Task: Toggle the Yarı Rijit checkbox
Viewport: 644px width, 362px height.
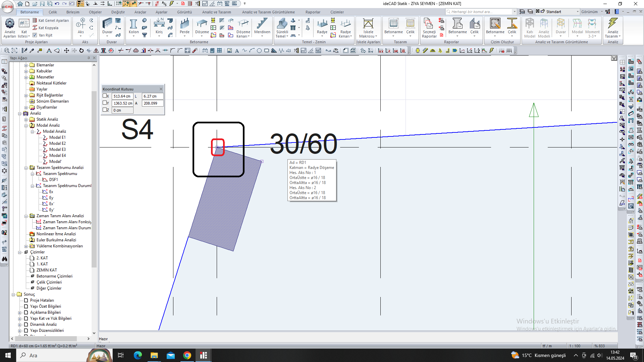Action: pos(35,35)
